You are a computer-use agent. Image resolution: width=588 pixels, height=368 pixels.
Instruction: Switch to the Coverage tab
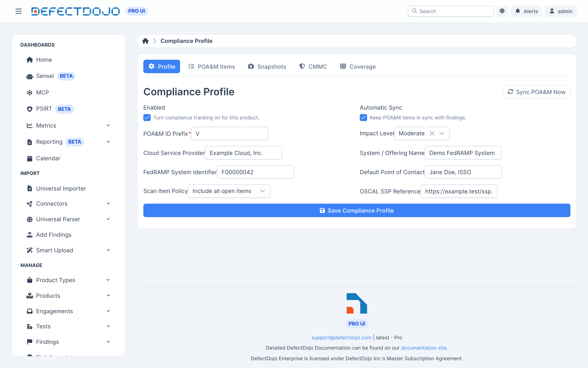click(x=358, y=66)
